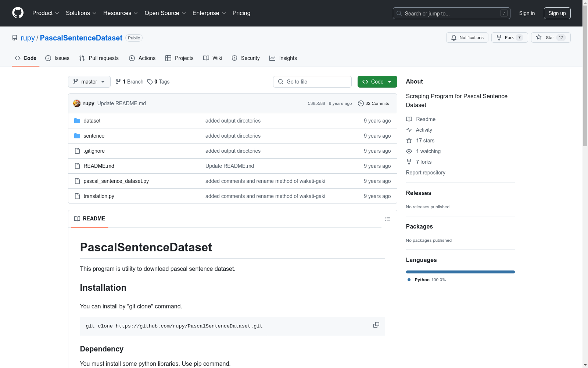This screenshot has height=368, width=588.
Task: Click the GitHub logo icon
Action: click(x=18, y=13)
